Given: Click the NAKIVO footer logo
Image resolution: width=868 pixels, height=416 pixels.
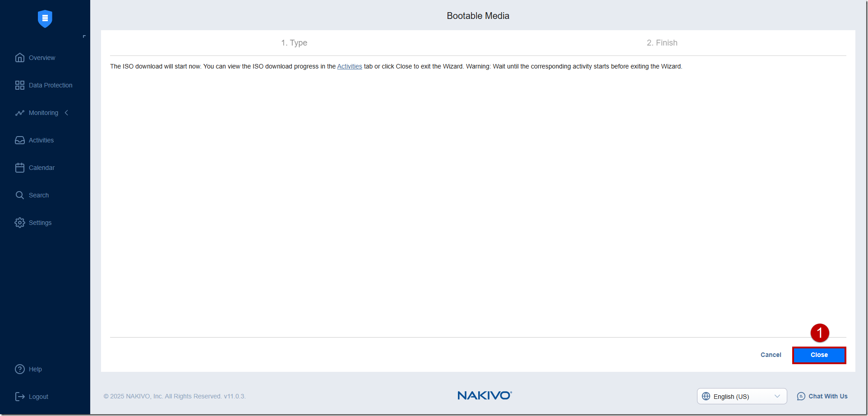Looking at the screenshot, I should pos(485,395).
